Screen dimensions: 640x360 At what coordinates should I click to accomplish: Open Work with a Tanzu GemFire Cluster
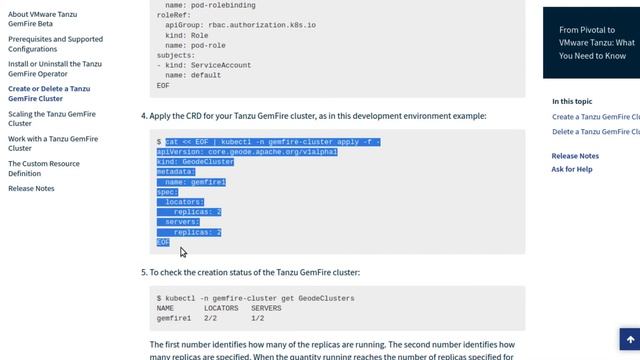click(x=53, y=143)
